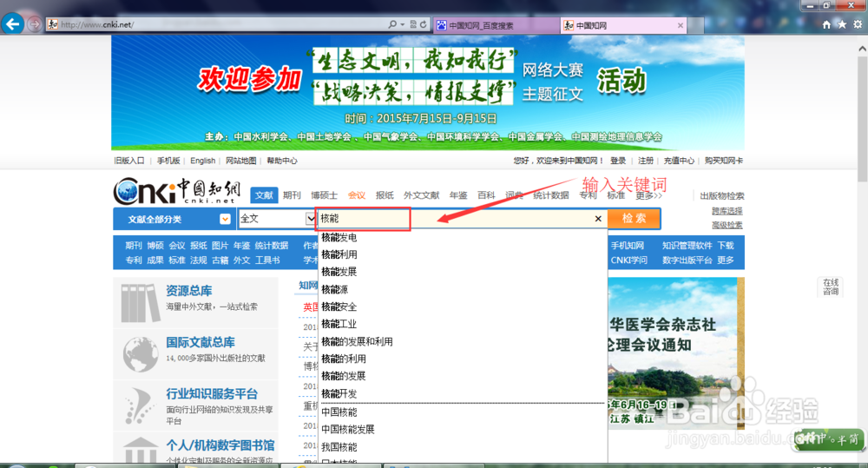The height and width of the screenshot is (468, 868).
Task: Select the 报纸 search tab
Action: pyautogui.click(x=385, y=195)
